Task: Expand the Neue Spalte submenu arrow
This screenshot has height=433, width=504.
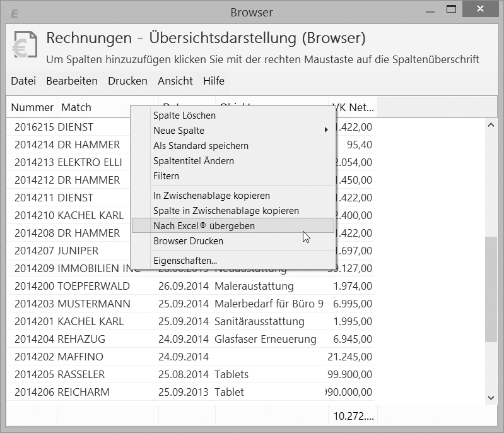Action: (x=326, y=131)
